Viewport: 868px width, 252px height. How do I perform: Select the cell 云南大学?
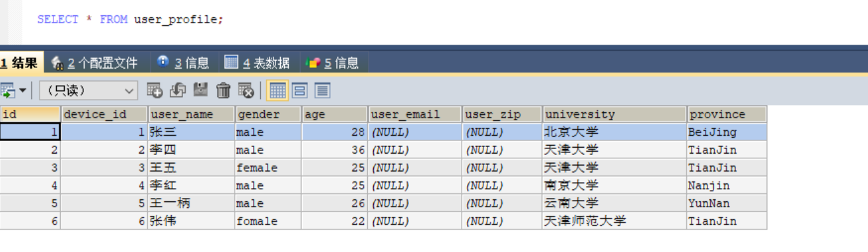coord(615,203)
